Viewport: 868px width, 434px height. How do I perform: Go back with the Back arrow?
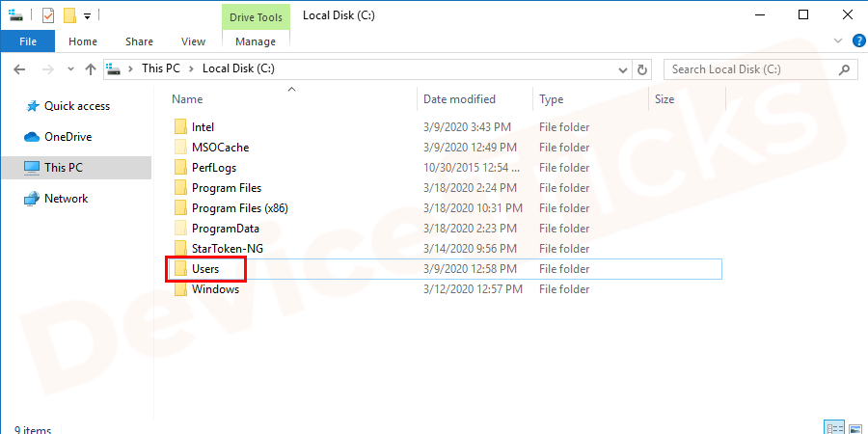19,69
